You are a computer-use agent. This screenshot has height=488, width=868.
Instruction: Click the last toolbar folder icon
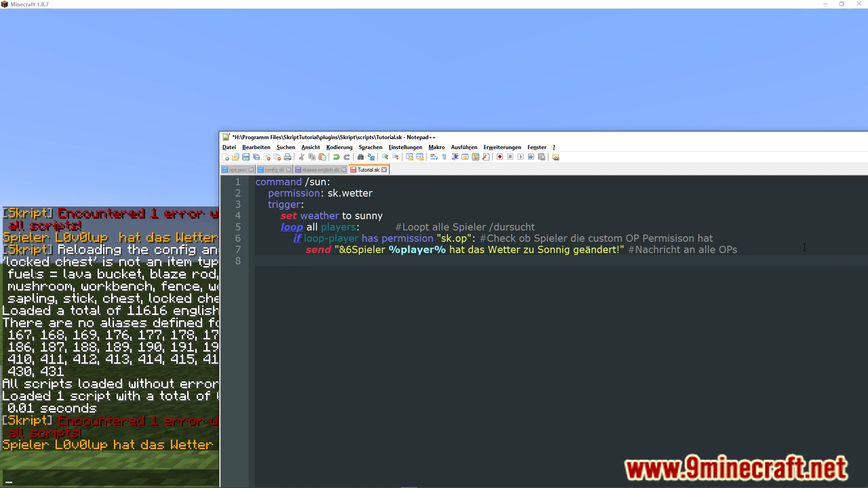coord(556,157)
